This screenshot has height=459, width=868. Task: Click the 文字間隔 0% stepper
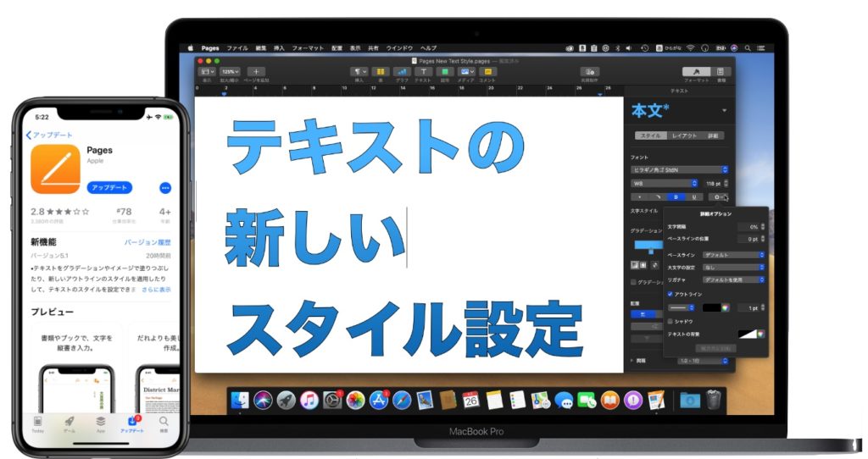(x=763, y=227)
